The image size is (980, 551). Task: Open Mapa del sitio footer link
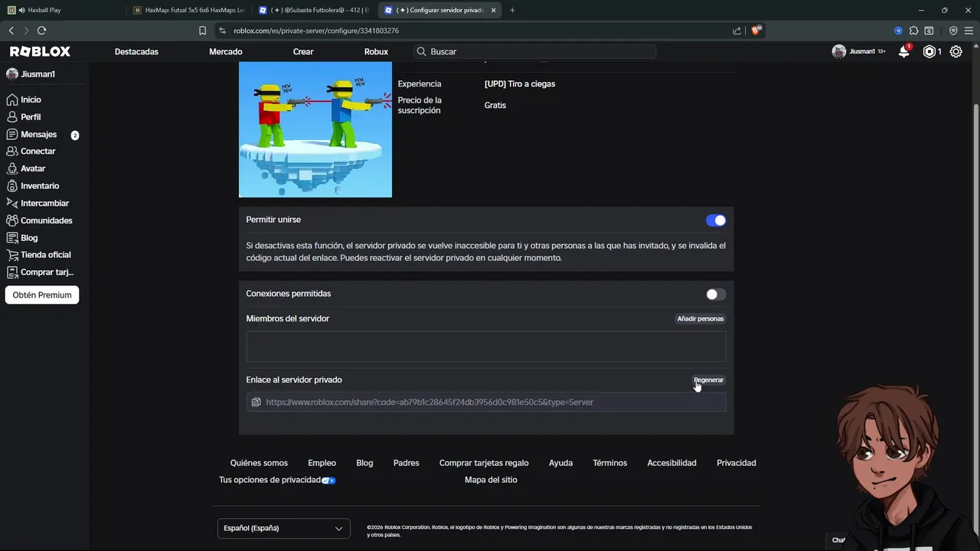(x=491, y=480)
